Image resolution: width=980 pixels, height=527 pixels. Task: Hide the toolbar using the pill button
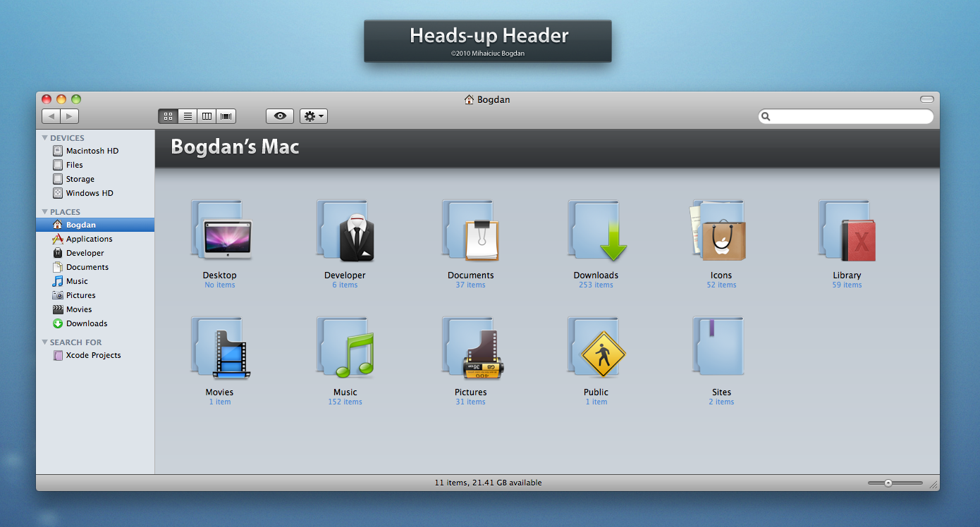[927, 99]
